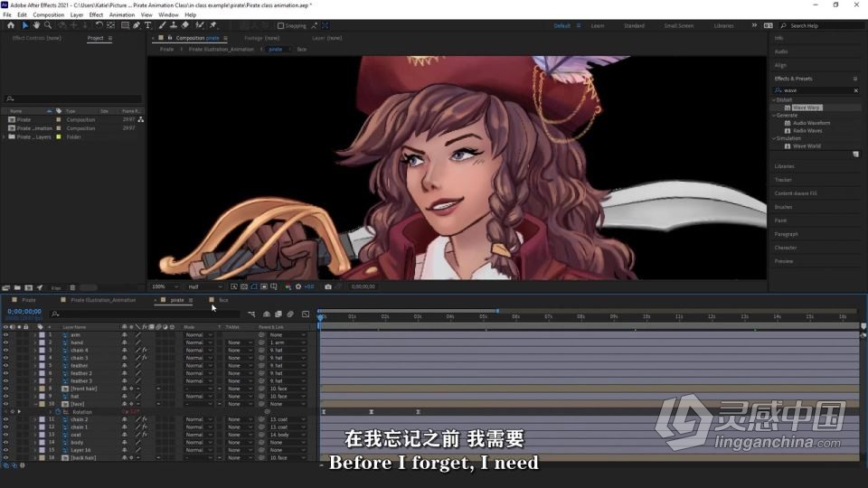
Task: Open the Graph Editor icon in timeline
Action: [x=306, y=314]
